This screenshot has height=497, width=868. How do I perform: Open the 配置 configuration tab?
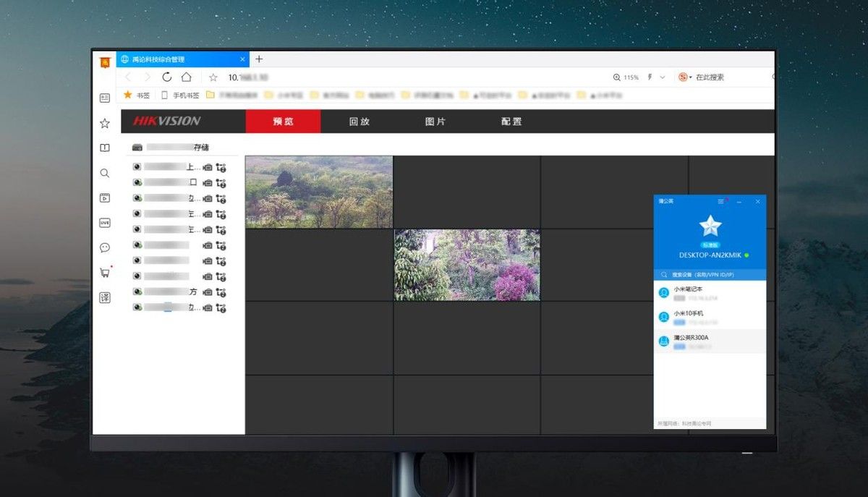pos(511,122)
